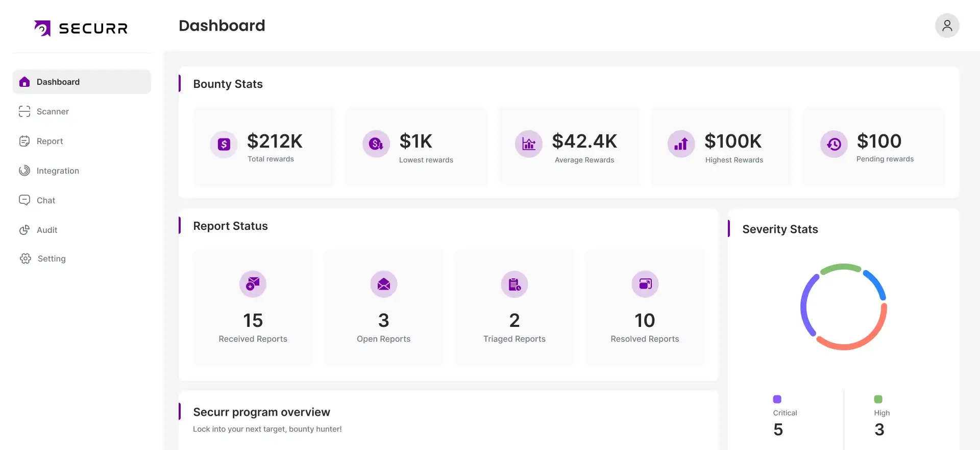Screen dimensions: 980x450
Task: Go to Report in the sidebar
Action: [x=50, y=141]
